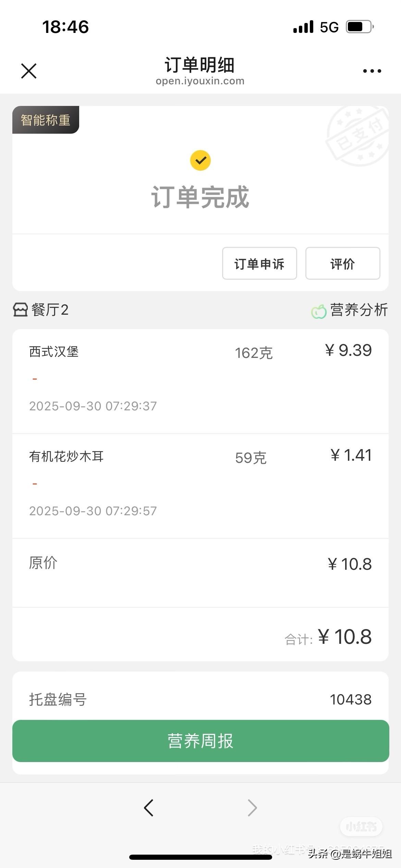Close the order detail page with X
Screen dimensions: 401x868
pyautogui.click(x=29, y=71)
